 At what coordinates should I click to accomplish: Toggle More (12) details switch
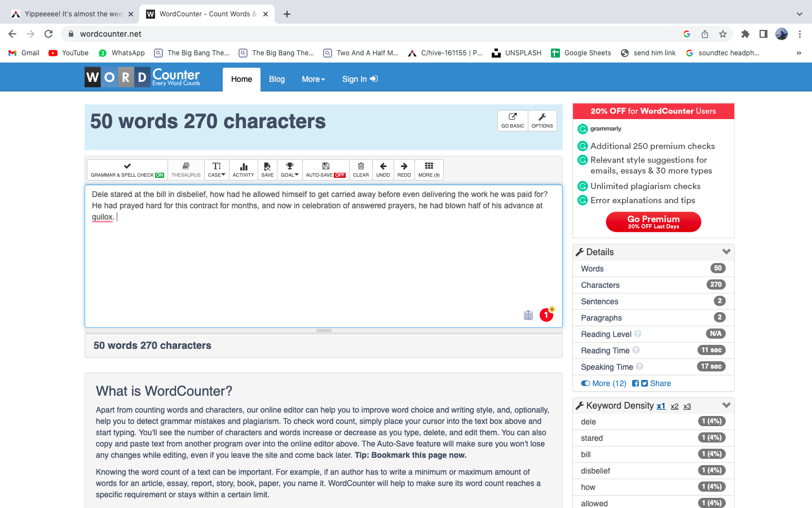click(x=604, y=383)
